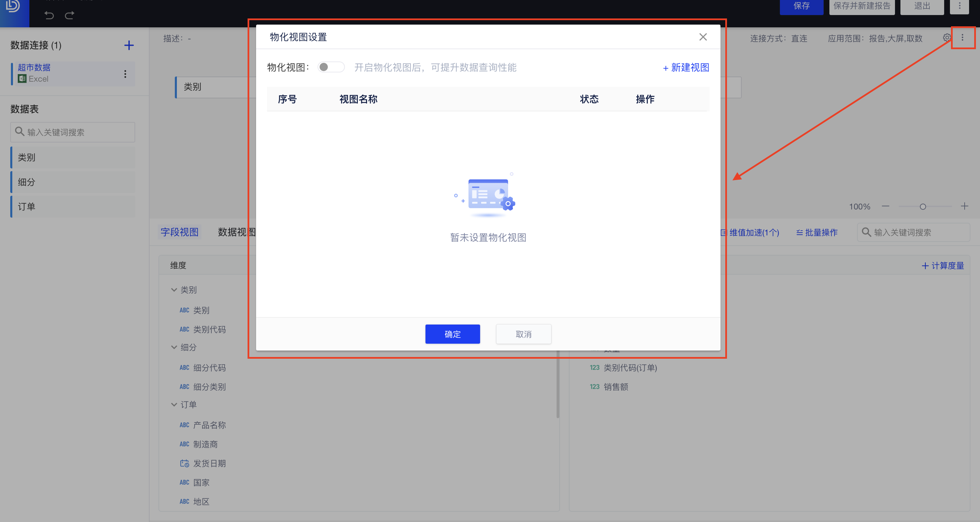The height and width of the screenshot is (522, 980).
Task: Collapse the 订单 field group
Action: click(x=174, y=404)
